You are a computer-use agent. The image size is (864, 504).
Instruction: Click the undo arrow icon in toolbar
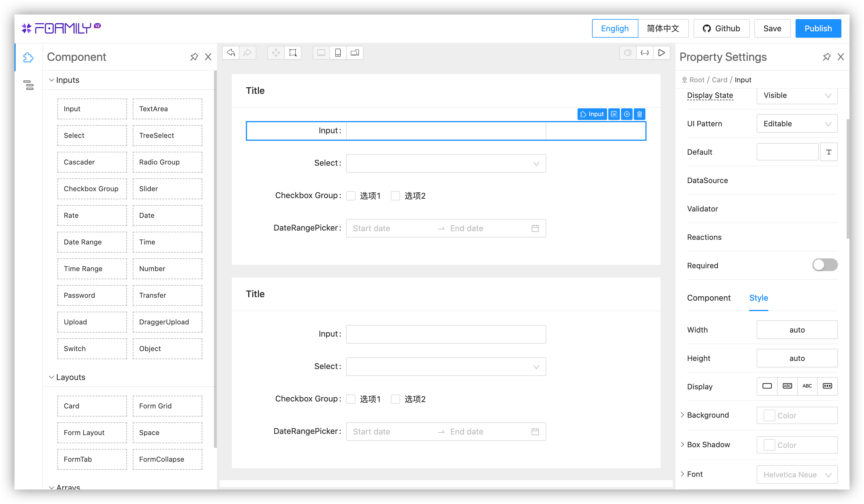[231, 53]
